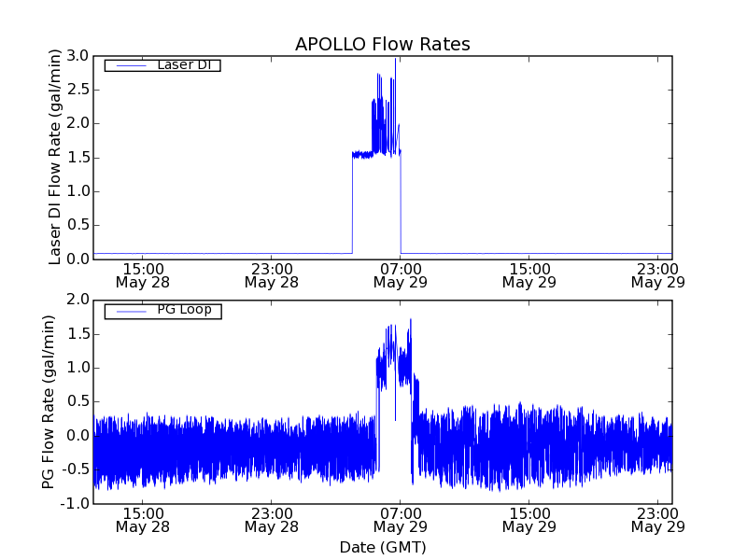Click the "Date (GMT)" x-axis label

coord(382,547)
